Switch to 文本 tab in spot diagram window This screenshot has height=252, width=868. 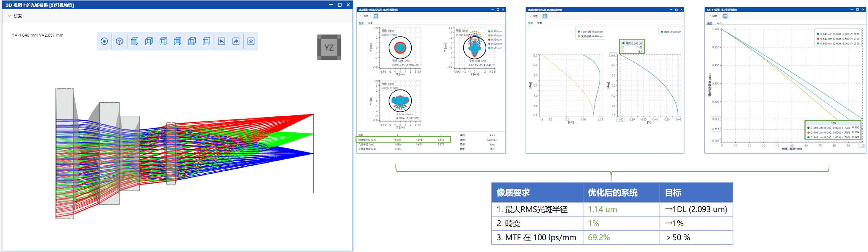coord(370,23)
